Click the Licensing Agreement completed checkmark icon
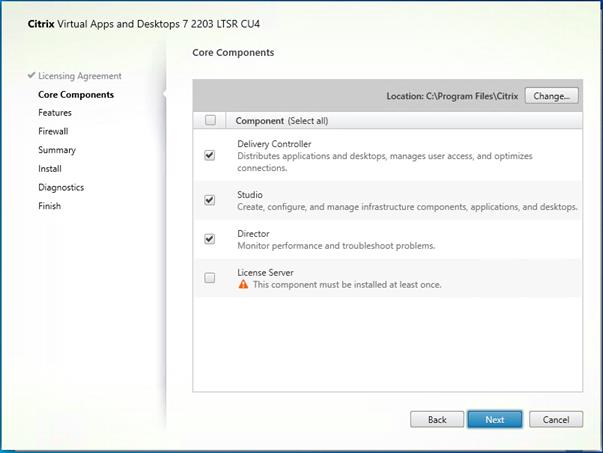Viewport: 603px width, 453px height. coord(32,76)
